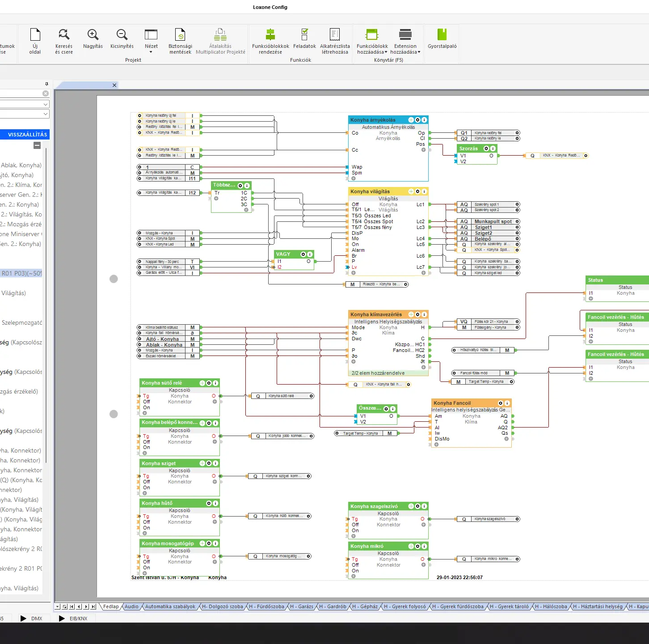Open settings gear of Konyha klímavezérlés block
The width and height of the screenshot is (649, 644).
(x=417, y=314)
